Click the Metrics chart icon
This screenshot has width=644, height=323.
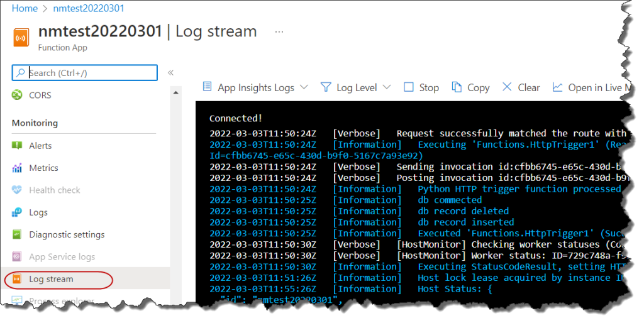coord(17,168)
